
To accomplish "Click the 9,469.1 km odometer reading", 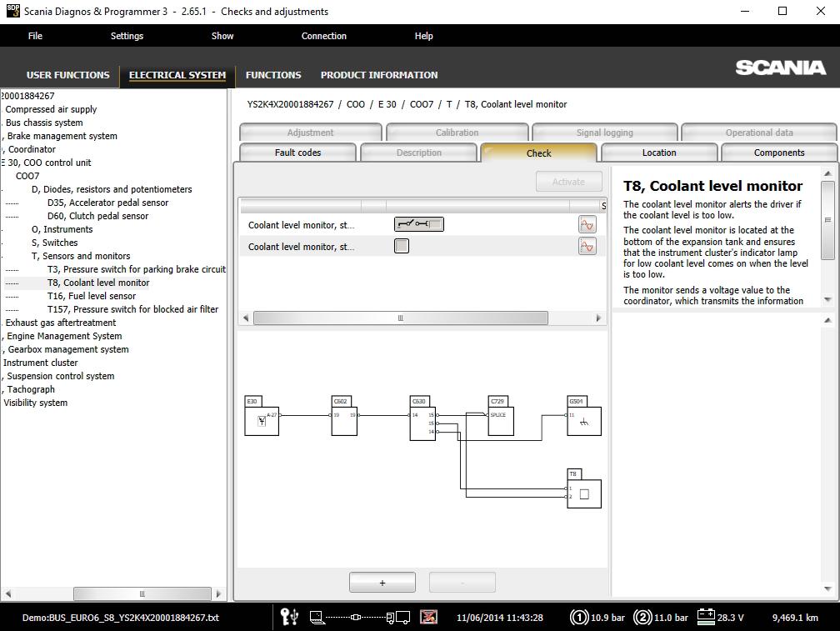I will point(795,618).
